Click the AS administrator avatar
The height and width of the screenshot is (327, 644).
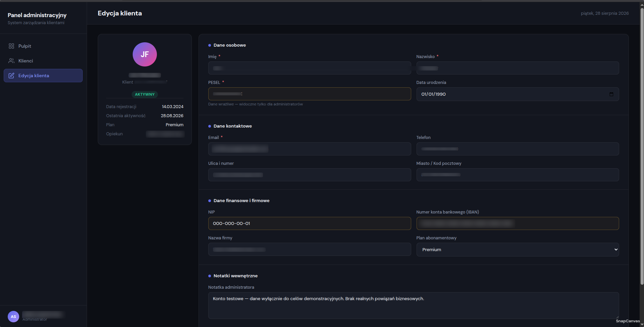13,317
